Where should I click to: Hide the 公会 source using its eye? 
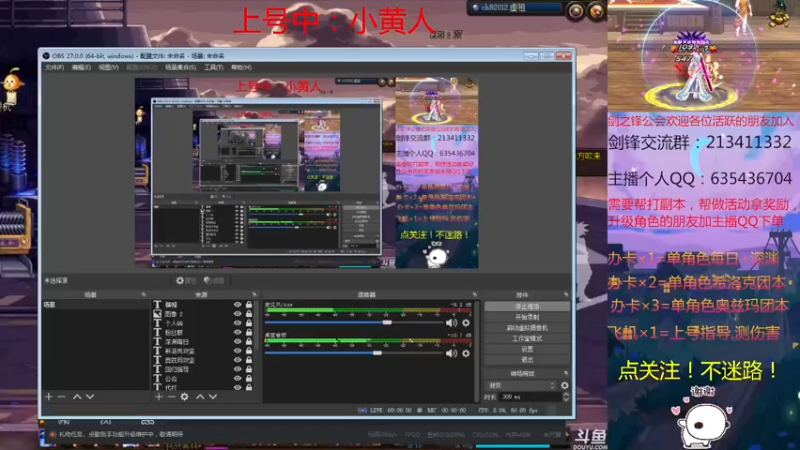point(237,378)
